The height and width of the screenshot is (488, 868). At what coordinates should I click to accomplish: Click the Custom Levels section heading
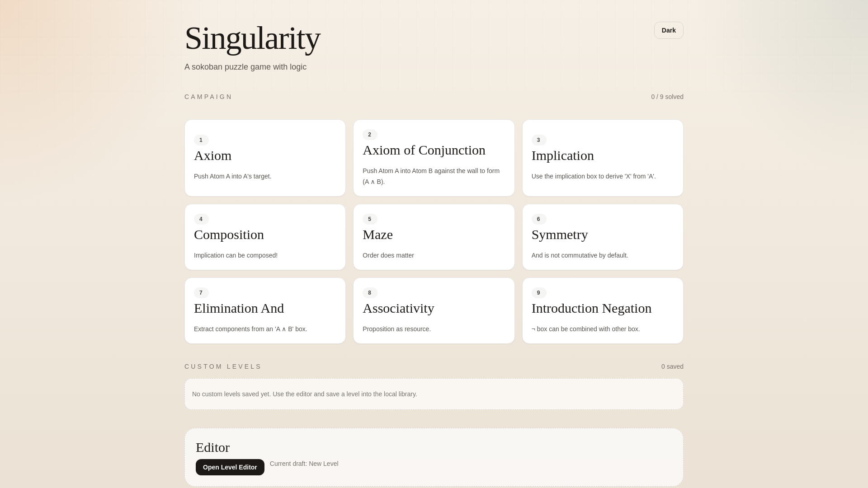tap(223, 366)
